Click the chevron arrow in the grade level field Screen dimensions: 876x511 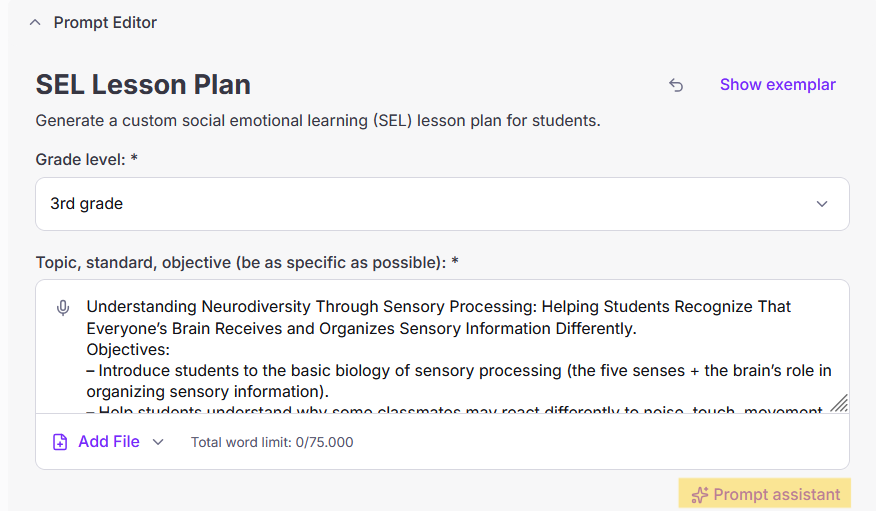click(822, 204)
